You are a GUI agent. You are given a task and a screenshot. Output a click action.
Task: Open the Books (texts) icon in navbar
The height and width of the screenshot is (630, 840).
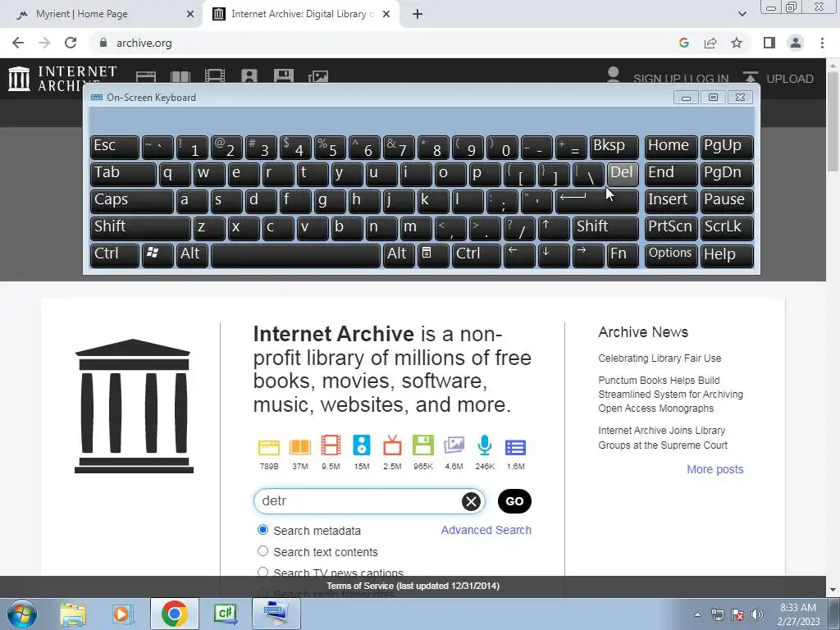pos(180,76)
